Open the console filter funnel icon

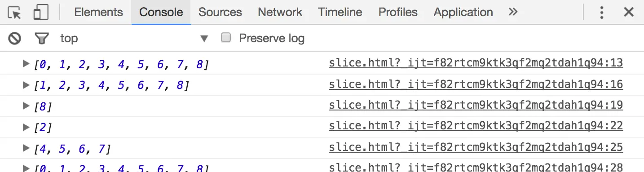coord(42,39)
